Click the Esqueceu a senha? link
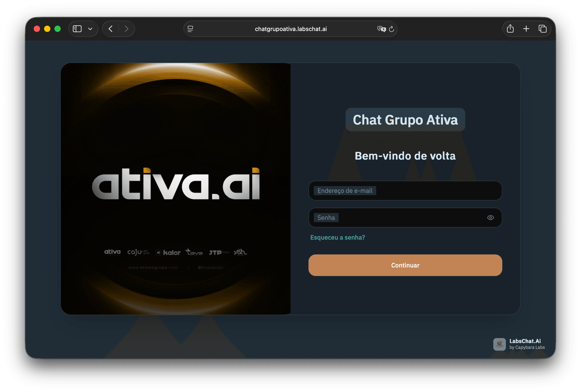 point(337,237)
